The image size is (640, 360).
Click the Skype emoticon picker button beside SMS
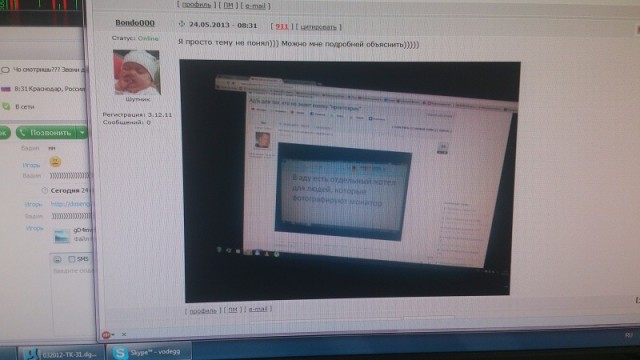[x=57, y=259]
